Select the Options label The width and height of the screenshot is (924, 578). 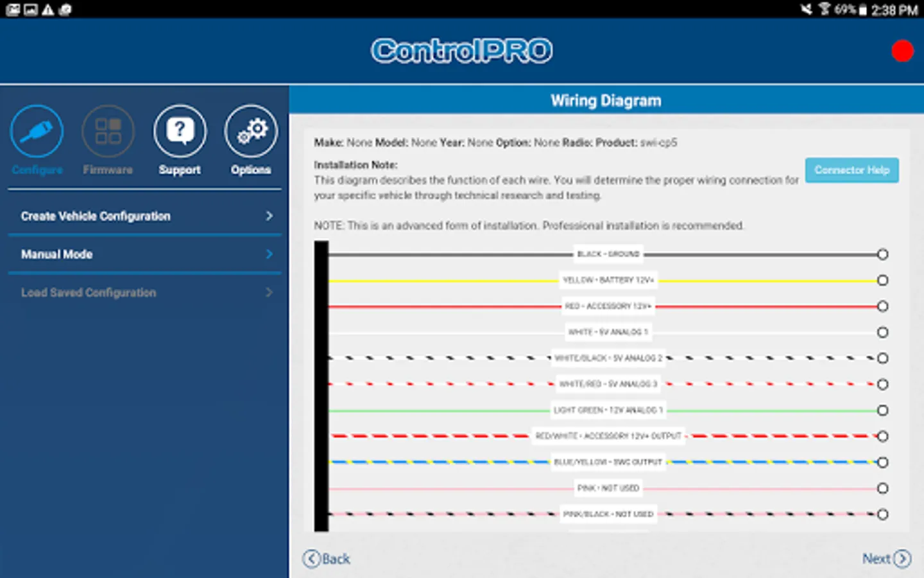coord(251,170)
